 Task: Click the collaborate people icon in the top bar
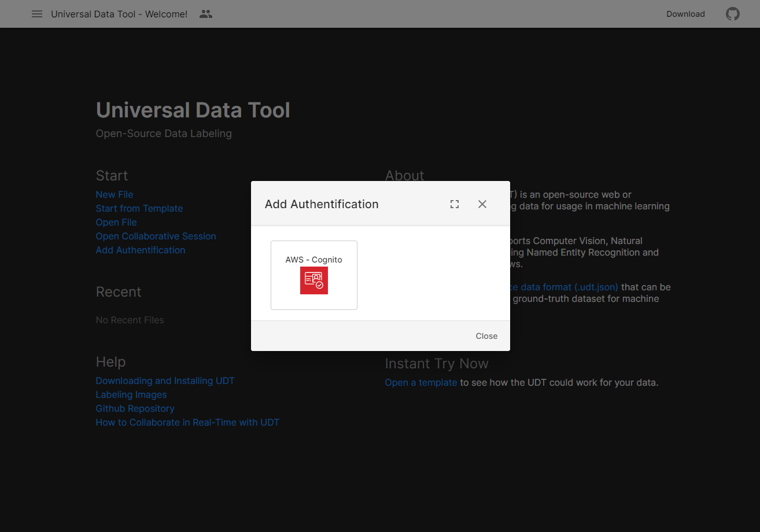coord(205,13)
